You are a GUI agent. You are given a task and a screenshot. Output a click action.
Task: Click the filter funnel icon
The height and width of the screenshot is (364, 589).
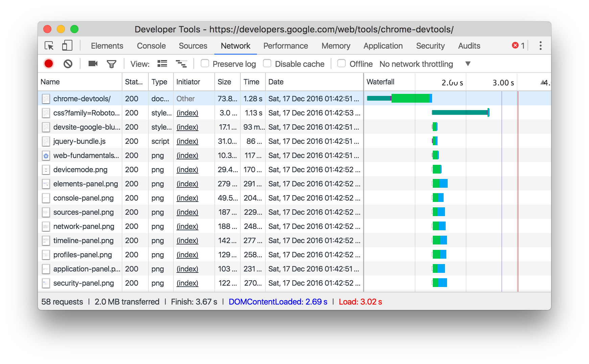pyautogui.click(x=112, y=63)
